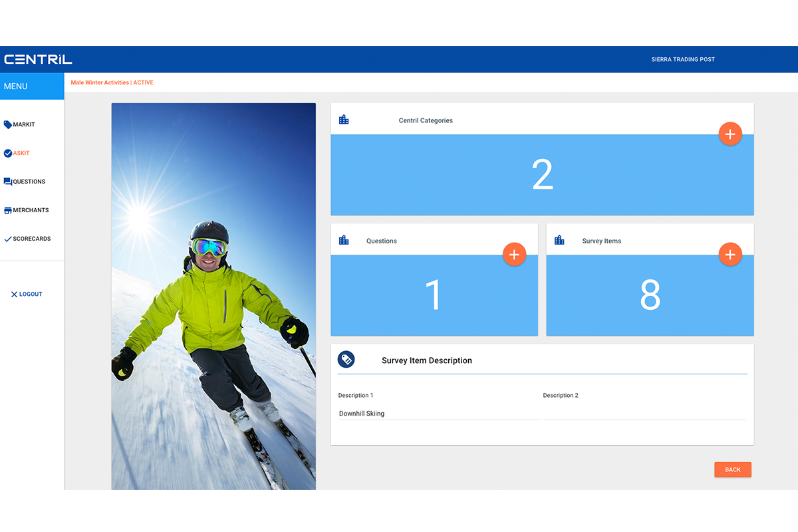The width and height of the screenshot is (798, 532).
Task: Click the Description 2 label
Action: point(561,395)
